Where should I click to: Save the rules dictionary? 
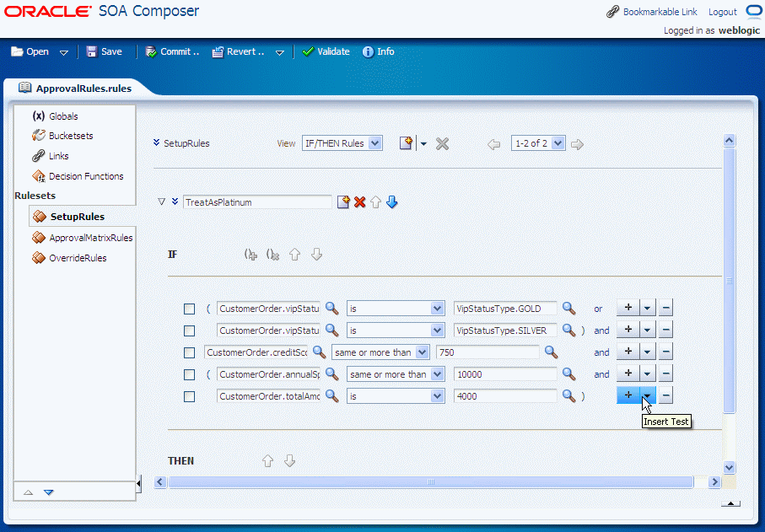[104, 51]
